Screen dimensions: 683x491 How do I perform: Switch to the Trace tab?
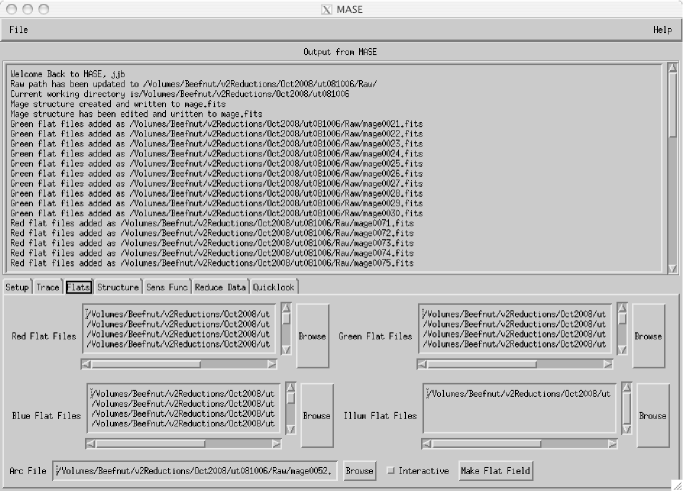click(47, 287)
